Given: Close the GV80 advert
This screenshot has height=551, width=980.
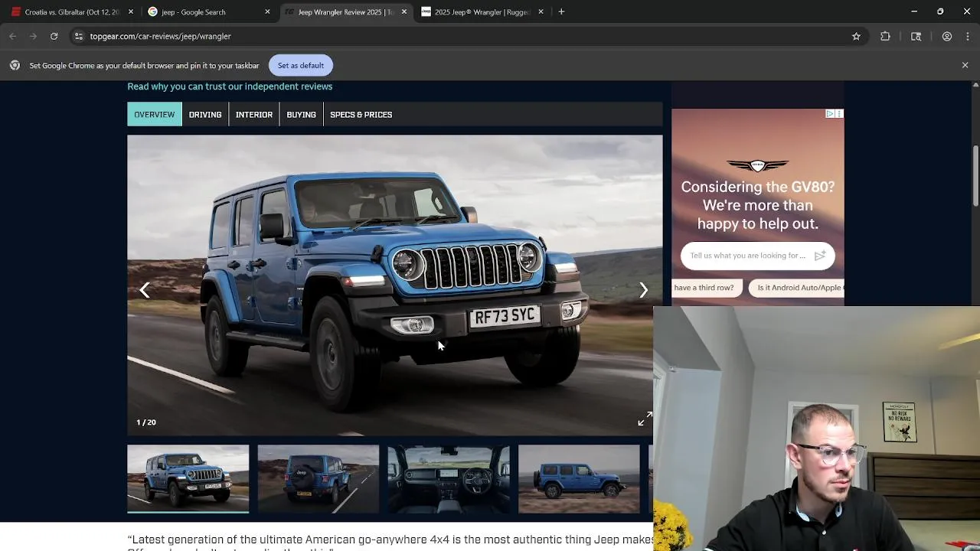Looking at the screenshot, I should (839, 113).
